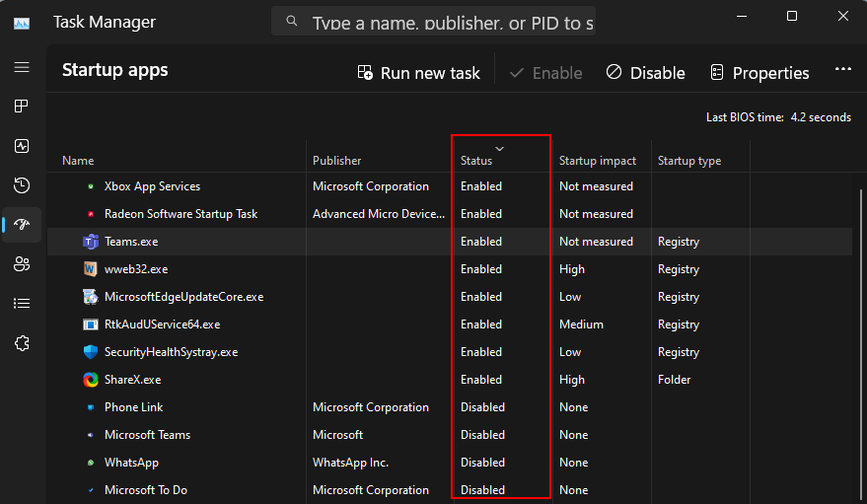Expand the hamburger navigation menu
The image size is (867, 504).
(x=22, y=67)
